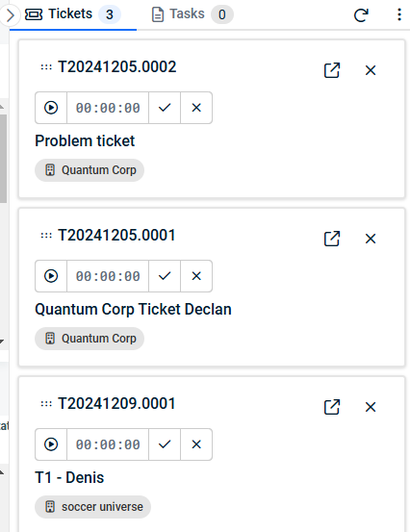This screenshot has height=532, width=410.
Task: Discard timer on Problem ticket
Action: pyautogui.click(x=196, y=108)
